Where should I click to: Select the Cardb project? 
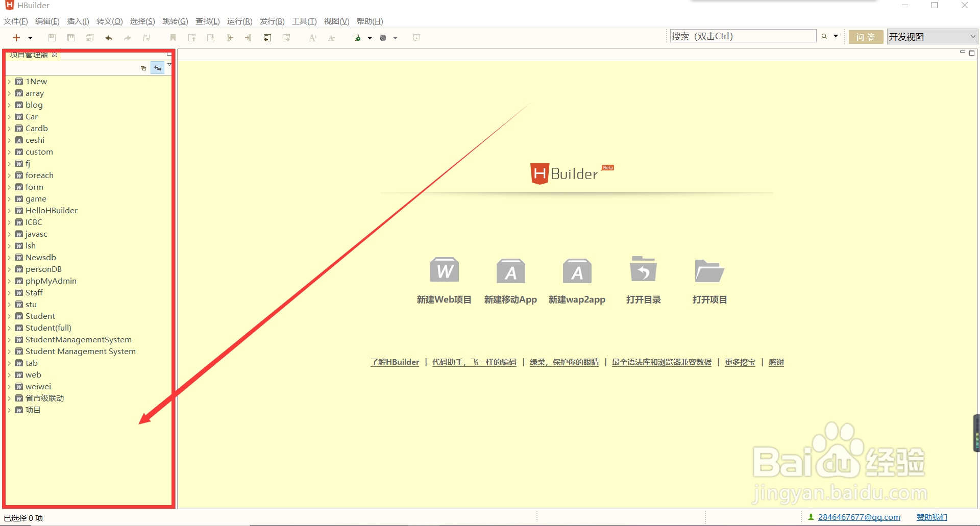pos(37,129)
